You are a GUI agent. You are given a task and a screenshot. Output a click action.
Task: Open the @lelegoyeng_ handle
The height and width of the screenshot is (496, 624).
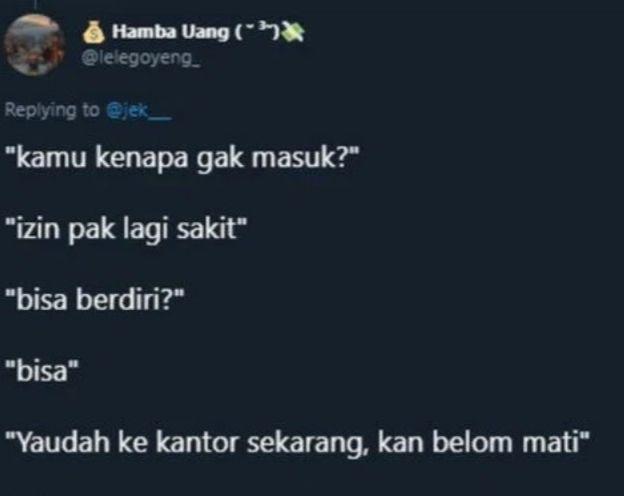click(140, 59)
